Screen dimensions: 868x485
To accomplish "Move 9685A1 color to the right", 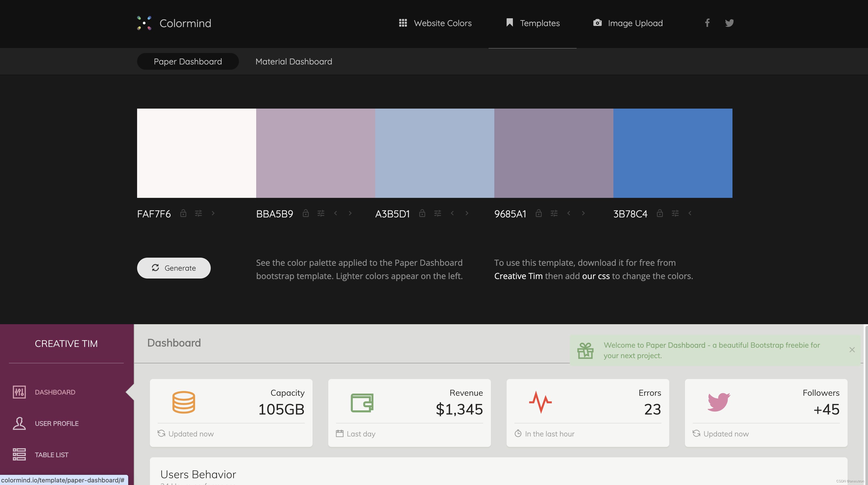I will click(x=583, y=213).
